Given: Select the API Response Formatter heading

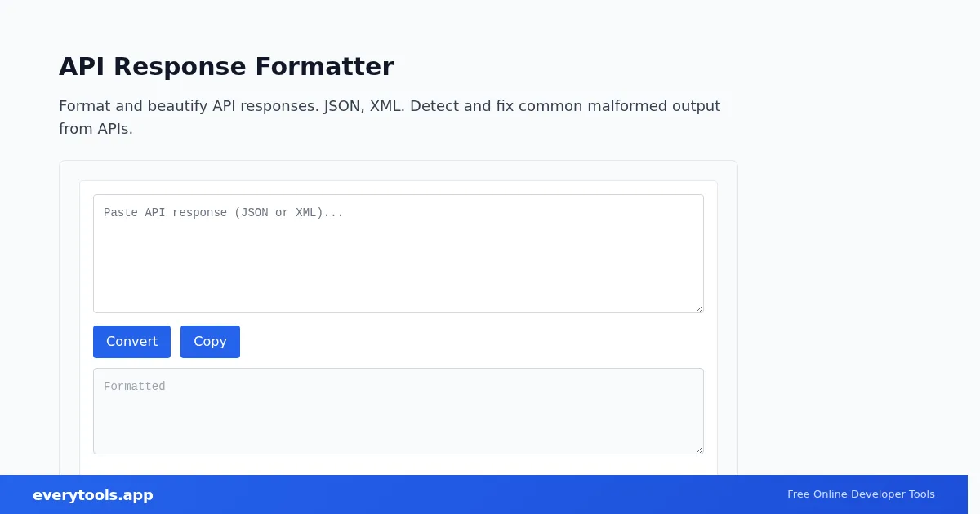Looking at the screenshot, I should coord(226,66).
